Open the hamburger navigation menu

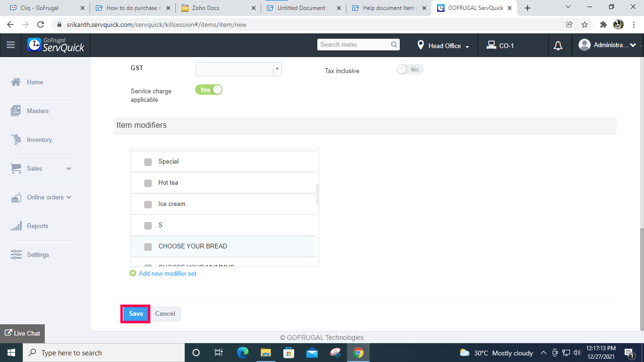pos(10,45)
